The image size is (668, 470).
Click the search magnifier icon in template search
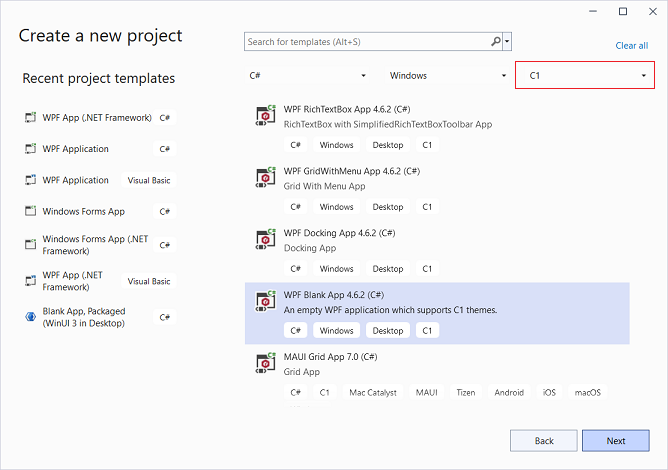pos(496,42)
